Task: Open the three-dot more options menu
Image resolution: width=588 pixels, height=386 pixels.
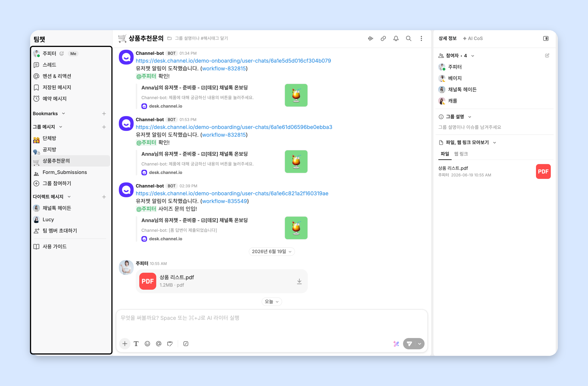Action: [x=421, y=39]
